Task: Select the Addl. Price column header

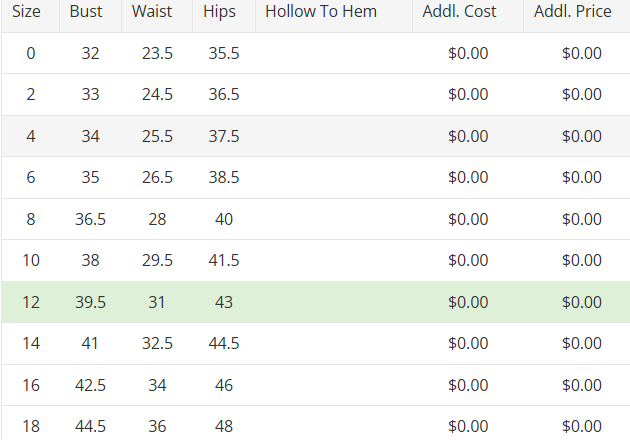Action: [x=579, y=12]
